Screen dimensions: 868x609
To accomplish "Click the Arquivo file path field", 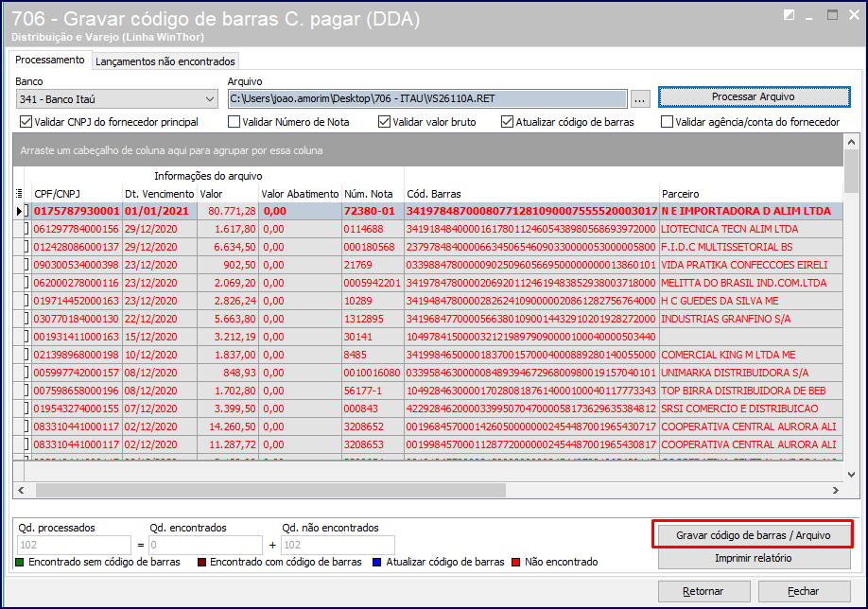I will pyautogui.click(x=427, y=98).
